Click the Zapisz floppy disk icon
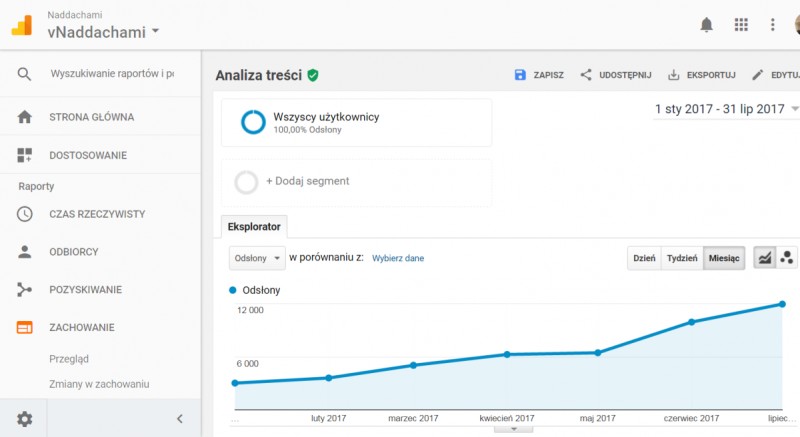The image size is (800, 437). pyautogui.click(x=519, y=75)
